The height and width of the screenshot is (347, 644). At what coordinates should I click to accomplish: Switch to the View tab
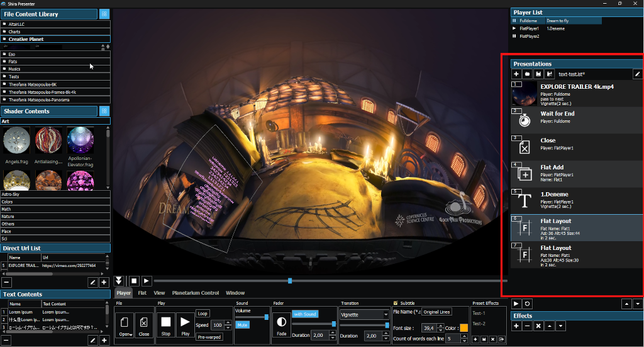point(159,293)
